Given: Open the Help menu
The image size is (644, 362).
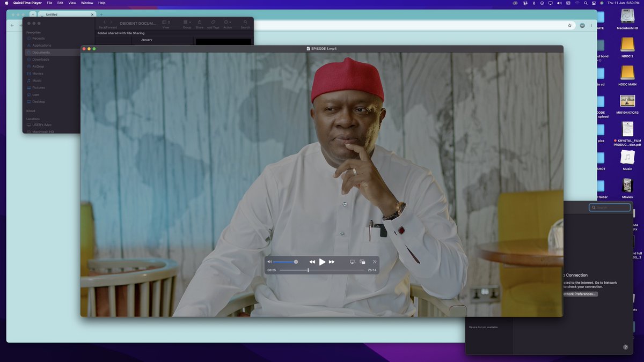Looking at the screenshot, I should [102, 3].
